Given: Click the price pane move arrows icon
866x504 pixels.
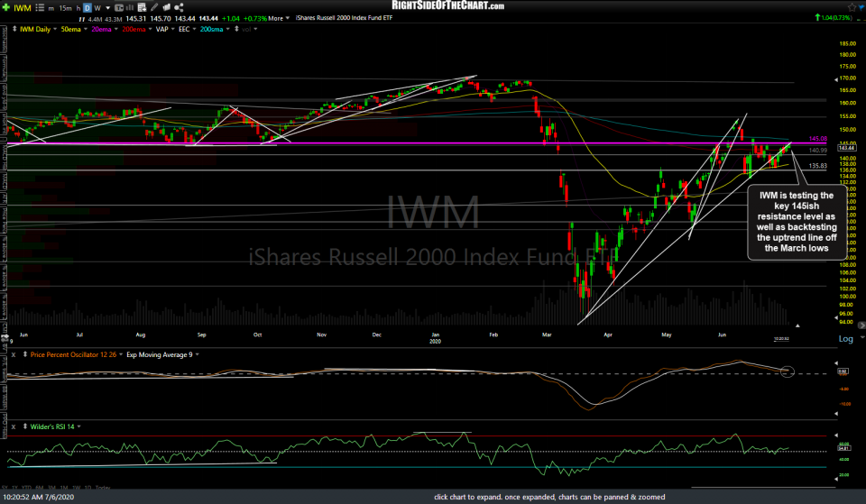Looking at the screenshot, I should pyautogui.click(x=14, y=29).
